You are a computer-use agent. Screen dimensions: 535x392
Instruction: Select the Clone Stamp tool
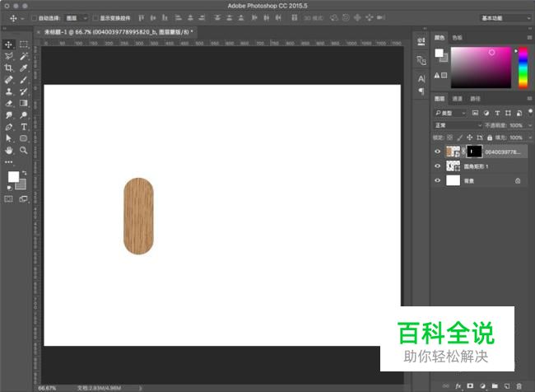point(8,91)
